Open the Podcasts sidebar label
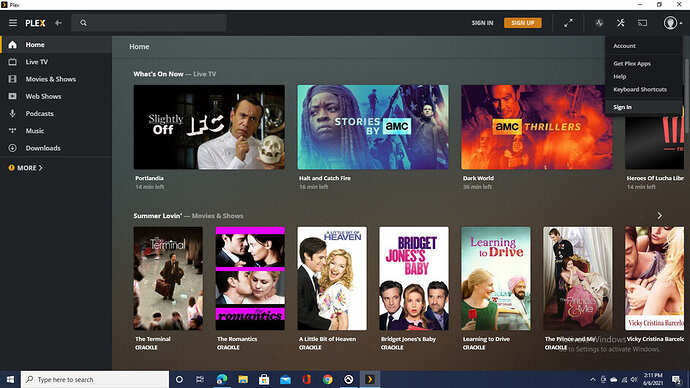 click(x=39, y=113)
